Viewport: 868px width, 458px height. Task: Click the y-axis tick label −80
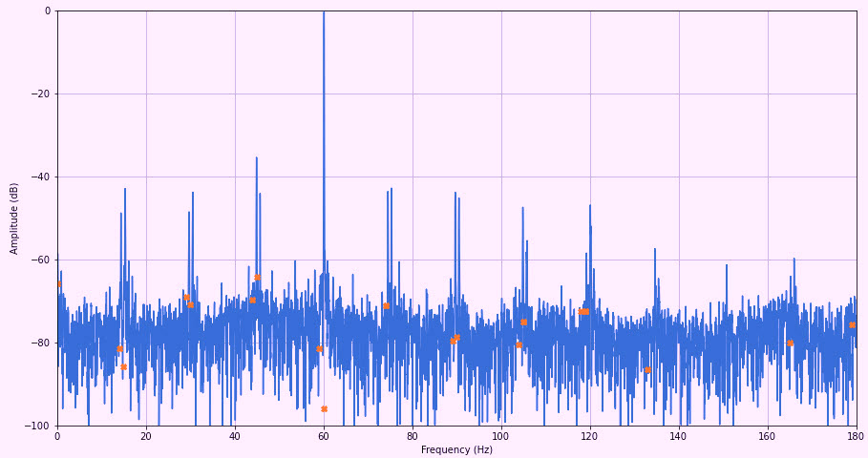(40, 343)
